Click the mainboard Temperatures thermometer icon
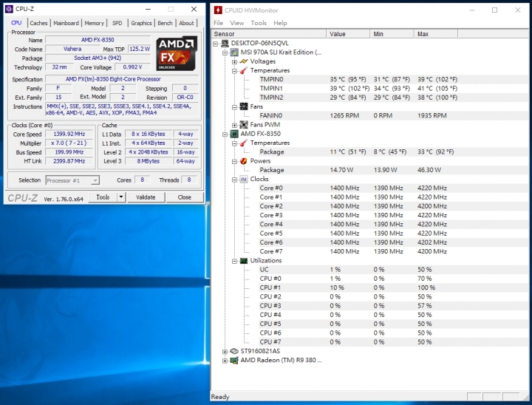 point(244,70)
